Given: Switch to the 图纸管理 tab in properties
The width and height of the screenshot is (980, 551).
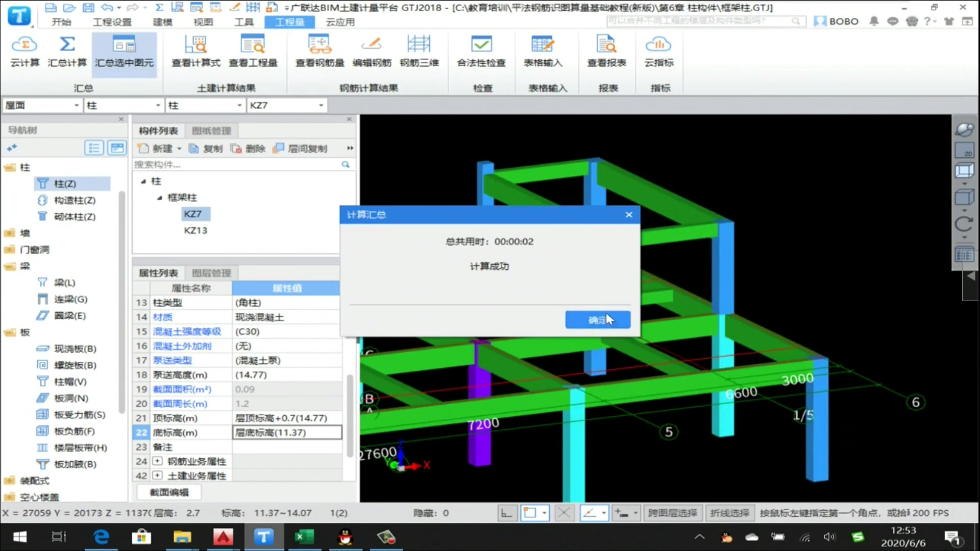Looking at the screenshot, I should [x=211, y=131].
